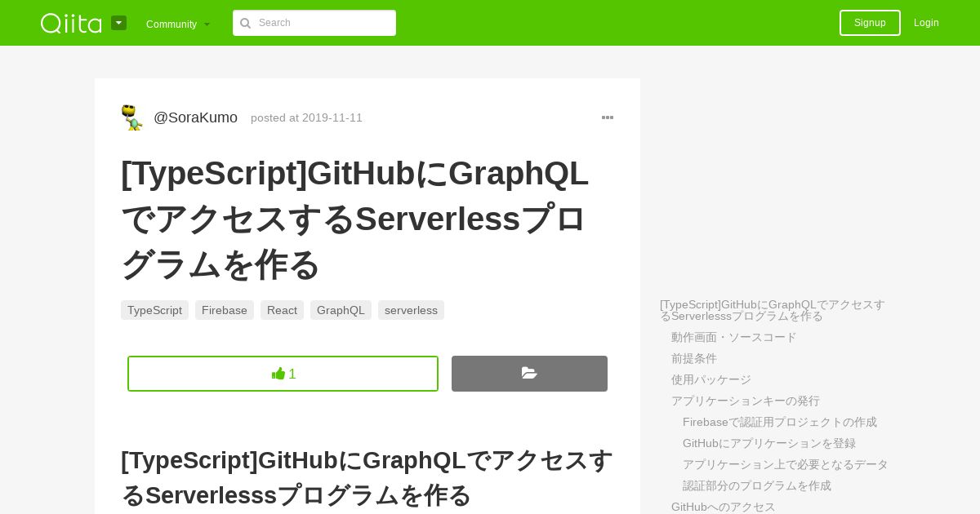
Task: Jump to 動作画面・ソースコード in table of contents
Action: 733,337
